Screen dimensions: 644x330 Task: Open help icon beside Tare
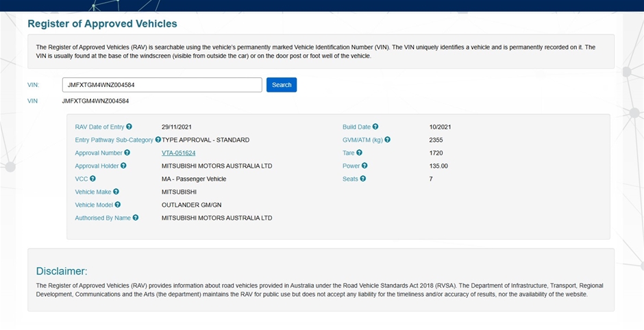click(359, 153)
